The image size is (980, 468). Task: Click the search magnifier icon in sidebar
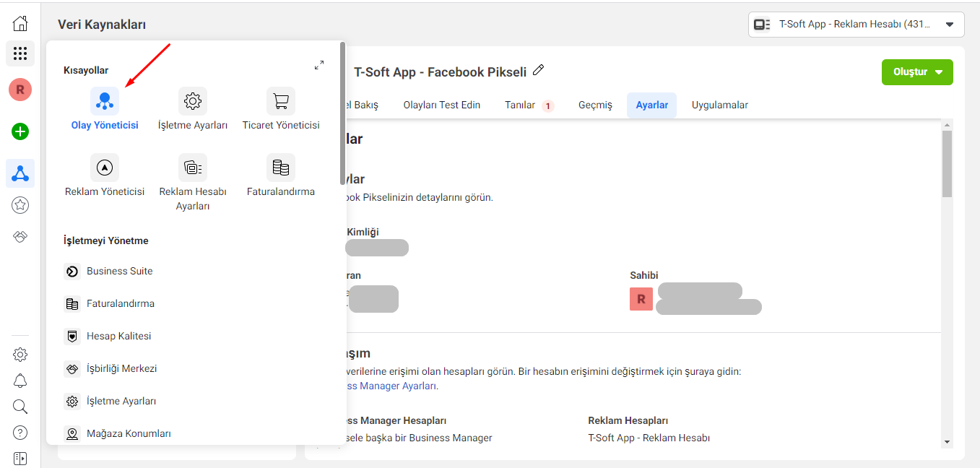20,407
